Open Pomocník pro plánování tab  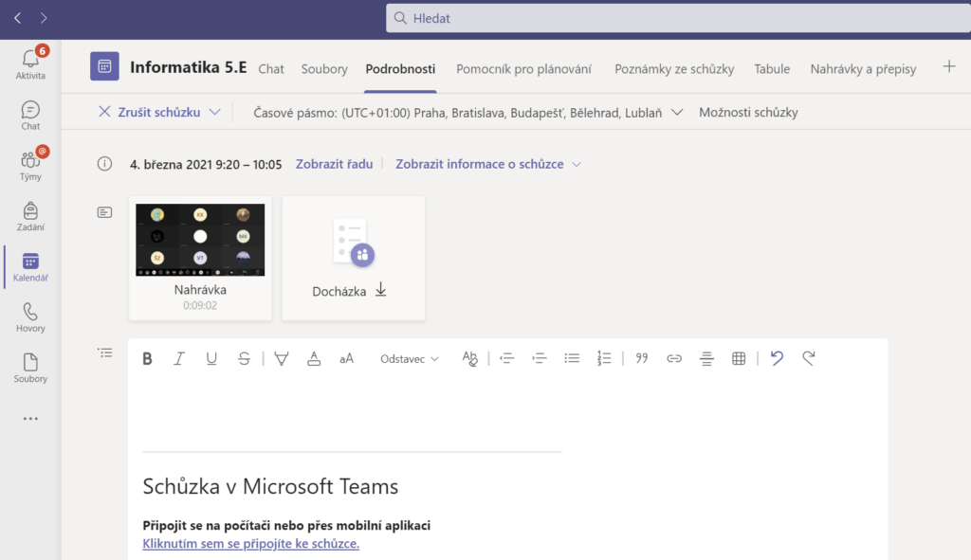523,68
